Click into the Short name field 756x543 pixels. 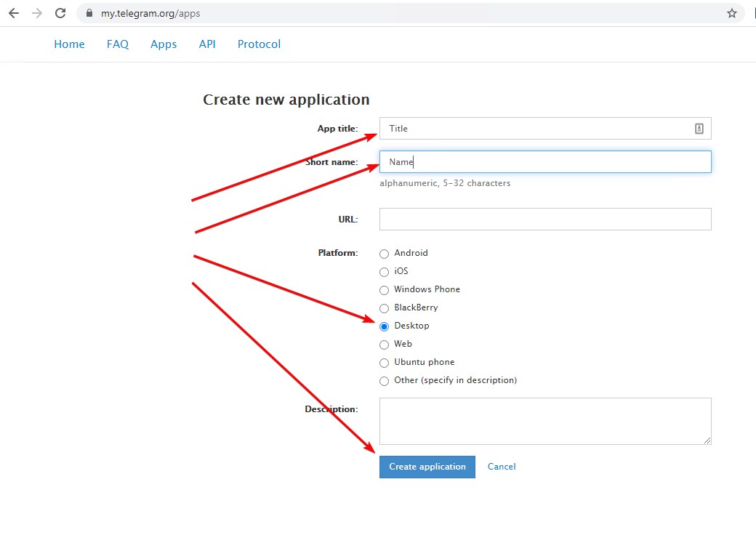545,161
